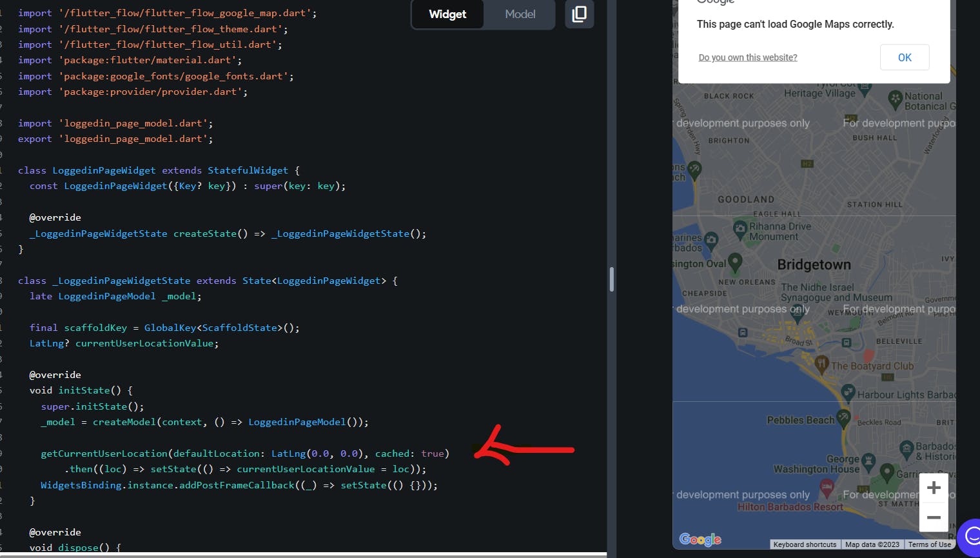The height and width of the screenshot is (558, 980).
Task: Click the panel divider handle beside code
Action: point(611,279)
